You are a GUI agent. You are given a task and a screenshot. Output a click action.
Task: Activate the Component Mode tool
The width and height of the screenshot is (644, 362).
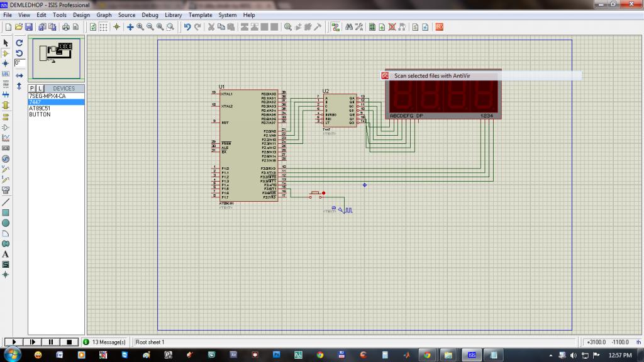(6, 53)
